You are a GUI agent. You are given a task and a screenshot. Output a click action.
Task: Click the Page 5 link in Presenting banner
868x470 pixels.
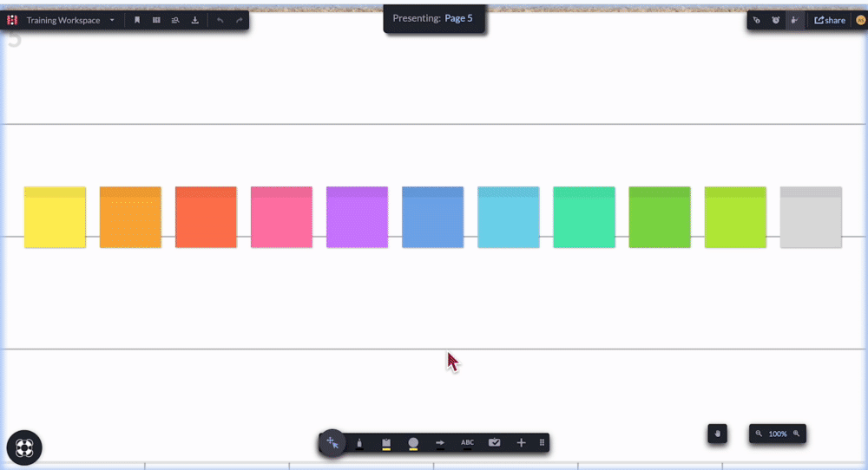coord(458,18)
